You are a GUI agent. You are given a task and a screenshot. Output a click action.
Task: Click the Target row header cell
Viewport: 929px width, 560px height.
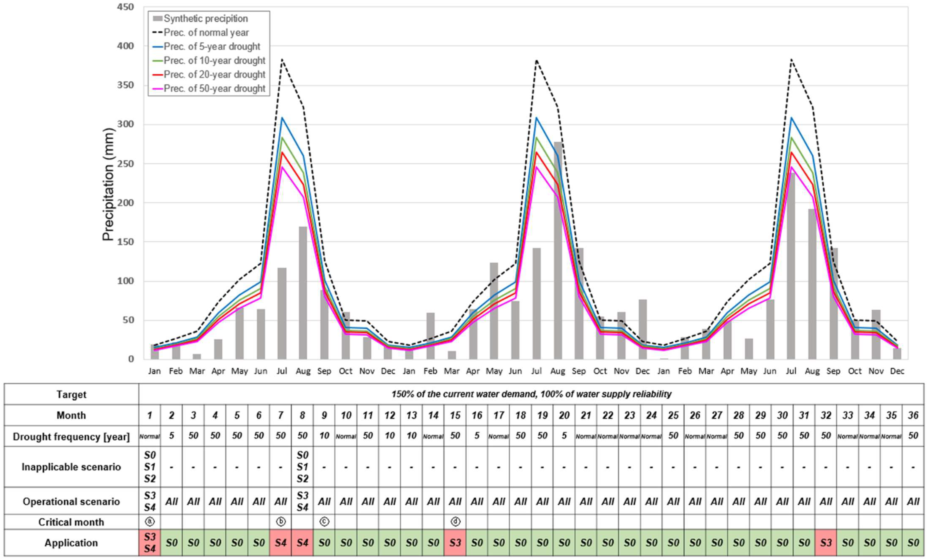click(x=71, y=394)
